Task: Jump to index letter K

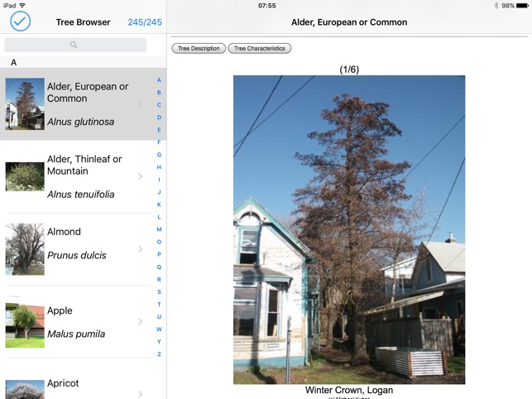Action: tap(159, 204)
